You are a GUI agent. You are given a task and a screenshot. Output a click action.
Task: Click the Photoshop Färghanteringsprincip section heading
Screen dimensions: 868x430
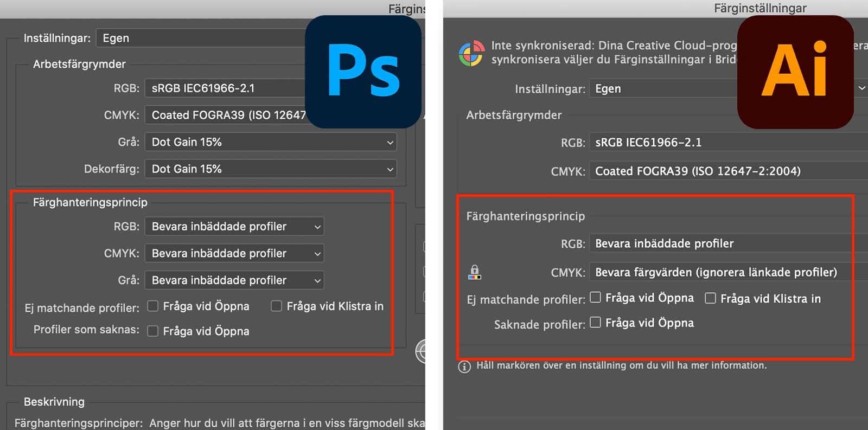[x=90, y=202]
